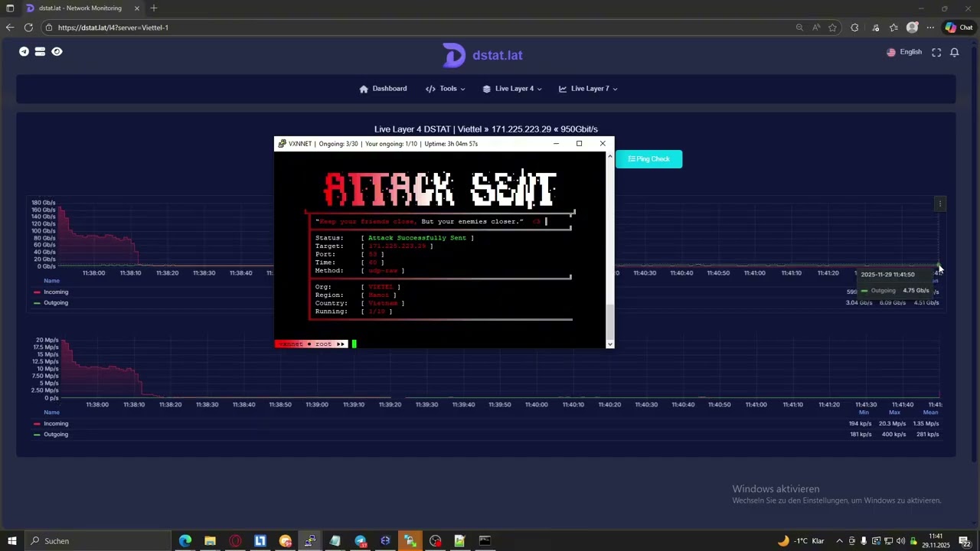Open File Explorer from the taskbar
Screen dimensions: 980x551
coord(210,541)
